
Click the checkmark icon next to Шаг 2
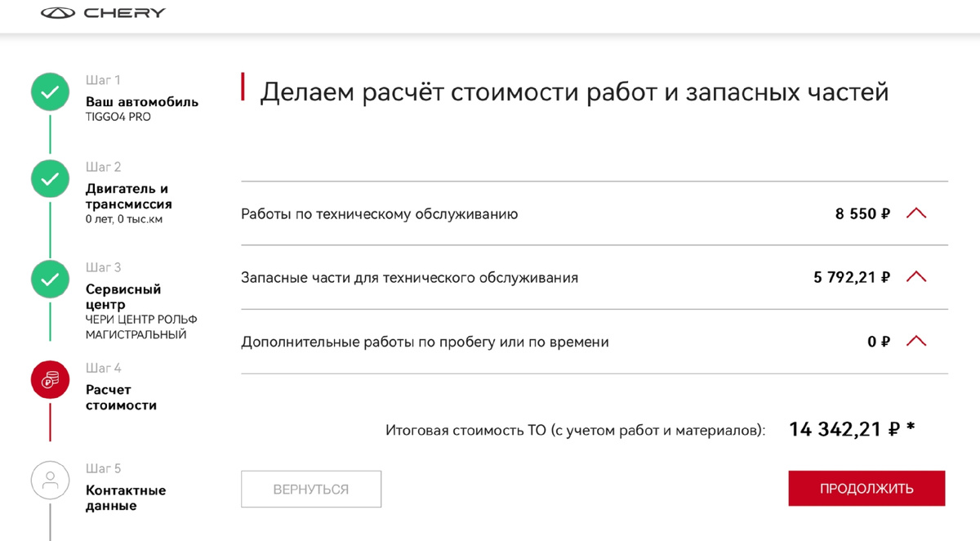point(50,178)
